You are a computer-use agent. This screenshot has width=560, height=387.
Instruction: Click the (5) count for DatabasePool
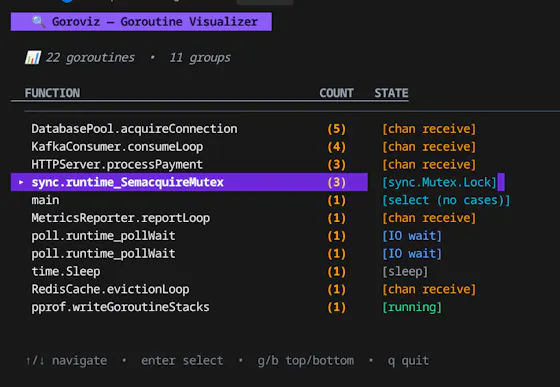[336, 129]
